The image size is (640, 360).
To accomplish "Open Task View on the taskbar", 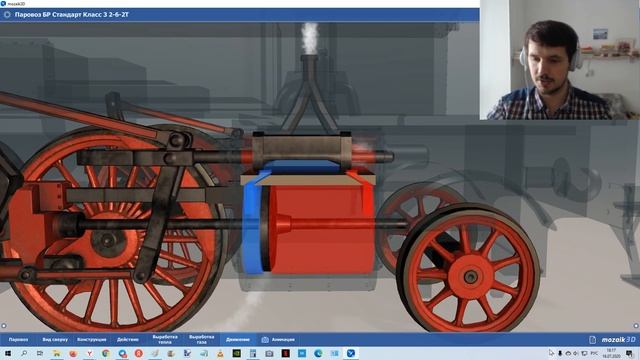I will [40, 353].
